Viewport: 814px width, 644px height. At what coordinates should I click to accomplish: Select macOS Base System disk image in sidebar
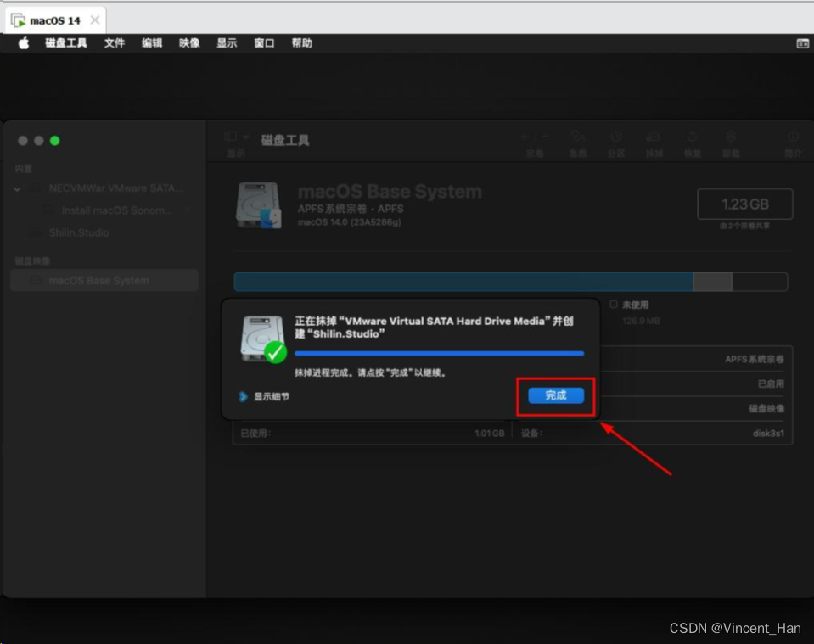[x=104, y=280]
